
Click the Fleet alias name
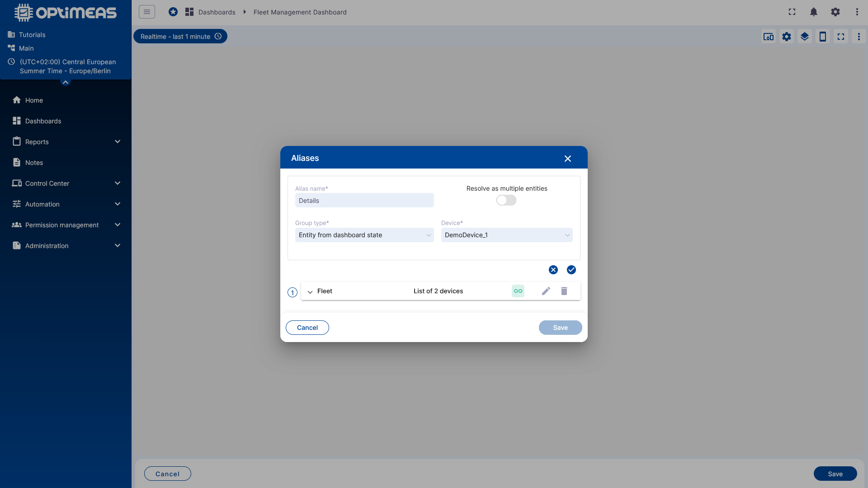pyautogui.click(x=325, y=291)
